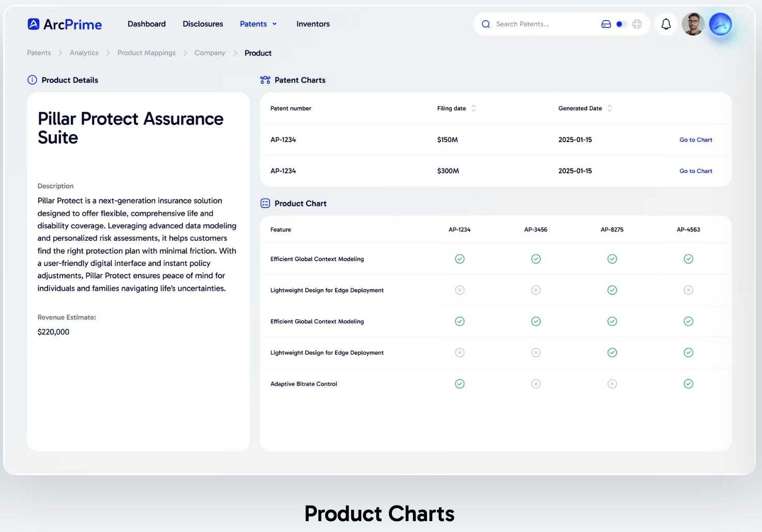The width and height of the screenshot is (762, 532).
Task: Navigate to Analytics breadcrumb
Action: 84,53
